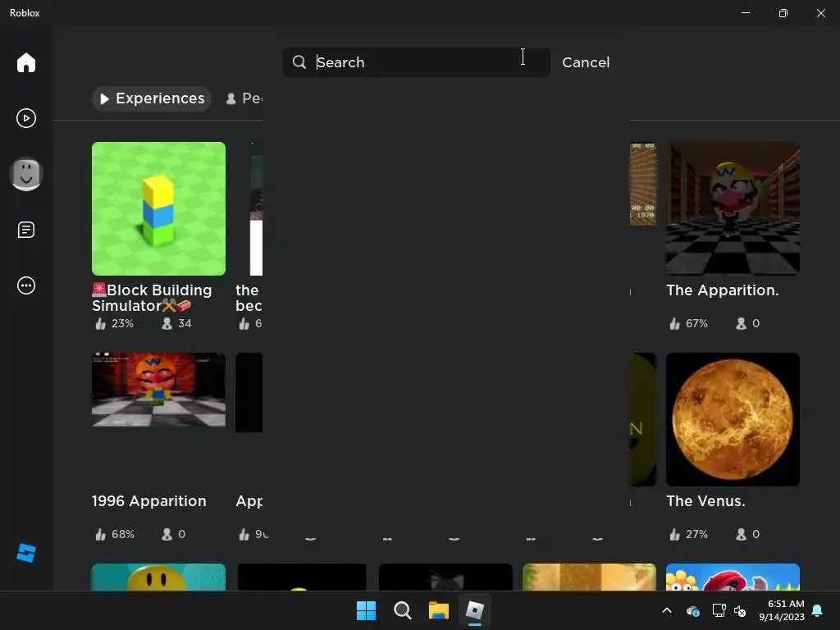This screenshot has width=840, height=630.
Task: Open the avatar face icon in sidebar
Action: (x=25, y=174)
